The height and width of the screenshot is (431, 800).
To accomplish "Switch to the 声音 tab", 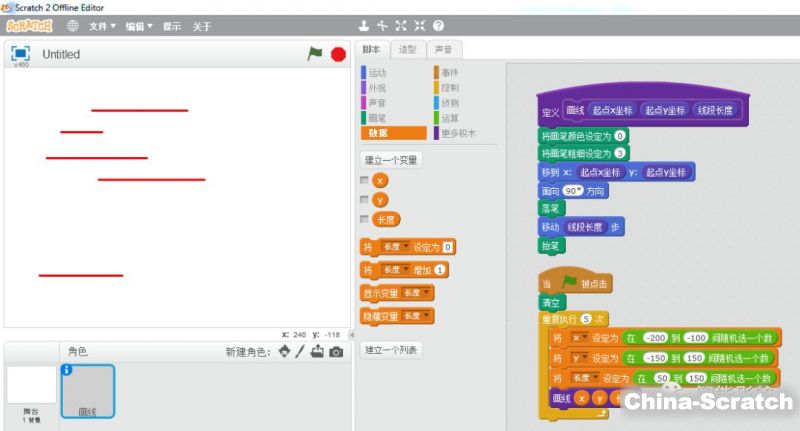I will click(441, 49).
